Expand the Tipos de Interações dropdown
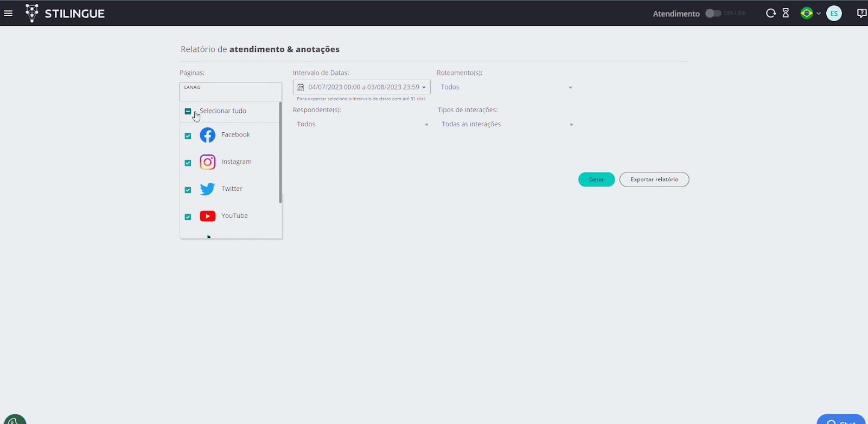This screenshot has width=868, height=424. (x=507, y=125)
